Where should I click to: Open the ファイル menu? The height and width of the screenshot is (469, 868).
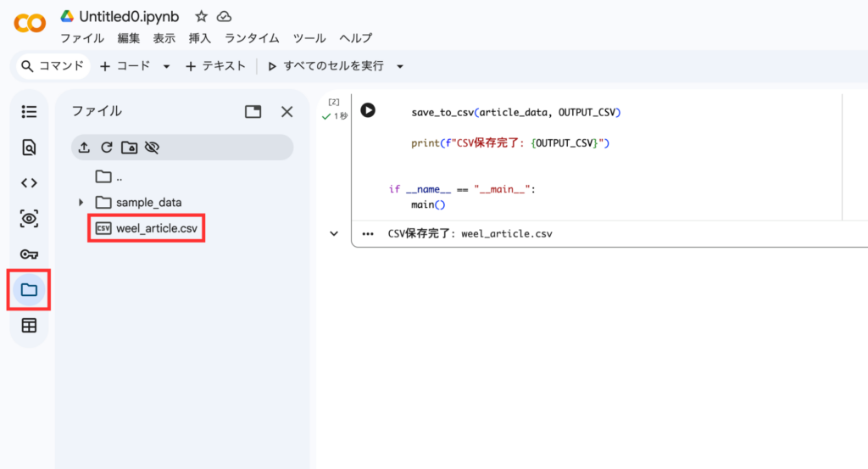click(82, 38)
